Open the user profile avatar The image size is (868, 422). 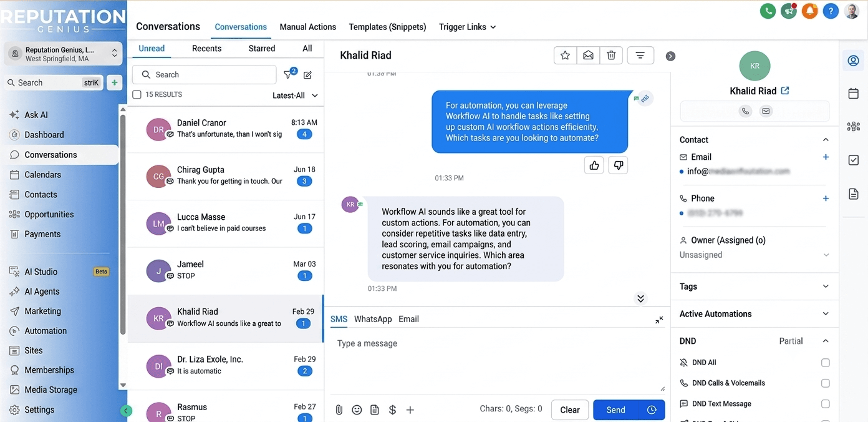click(x=852, y=11)
